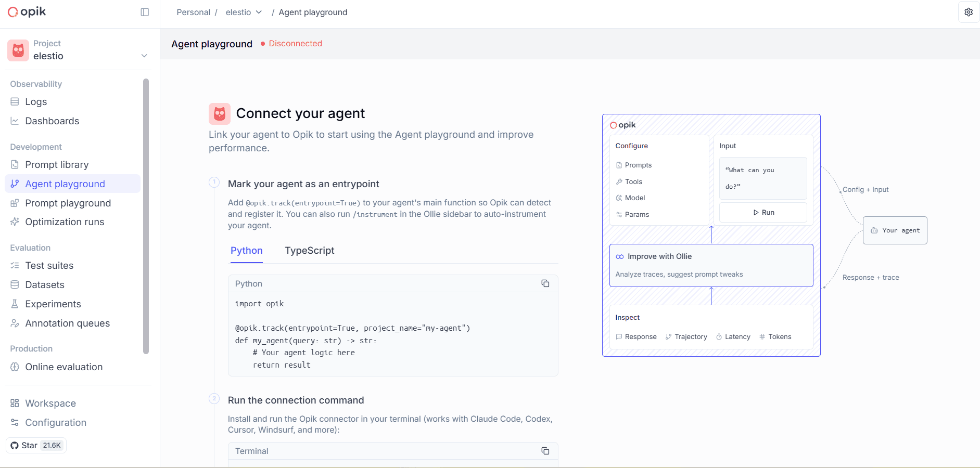Expand the elestio project selector chevron

tap(144, 56)
